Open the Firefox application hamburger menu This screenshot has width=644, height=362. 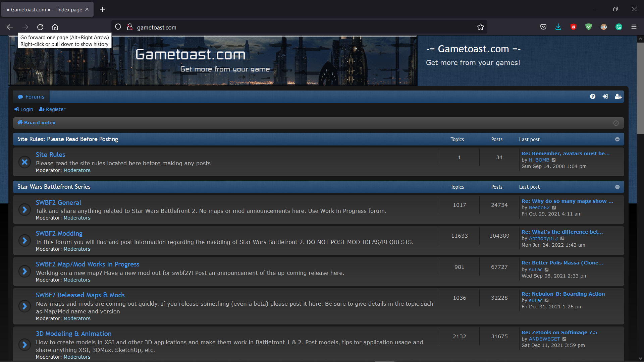coord(634,27)
